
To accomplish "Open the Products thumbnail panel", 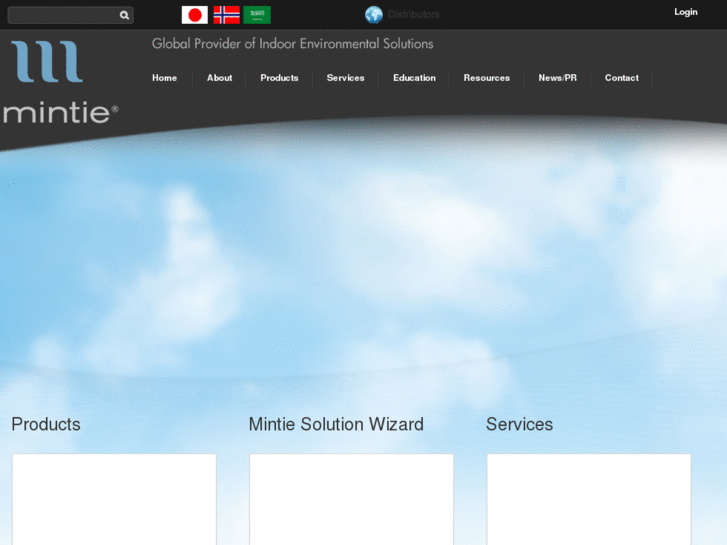I will pyautogui.click(x=114, y=500).
